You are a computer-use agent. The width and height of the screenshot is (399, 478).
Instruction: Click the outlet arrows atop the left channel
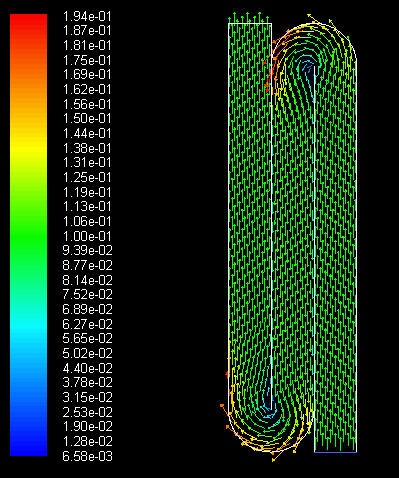tap(250, 17)
